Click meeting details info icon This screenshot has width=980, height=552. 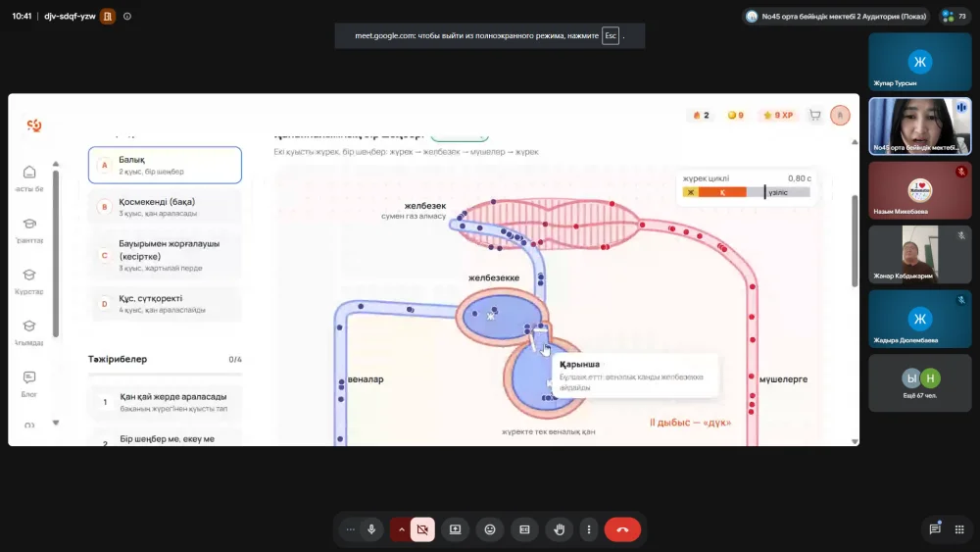pos(127,17)
